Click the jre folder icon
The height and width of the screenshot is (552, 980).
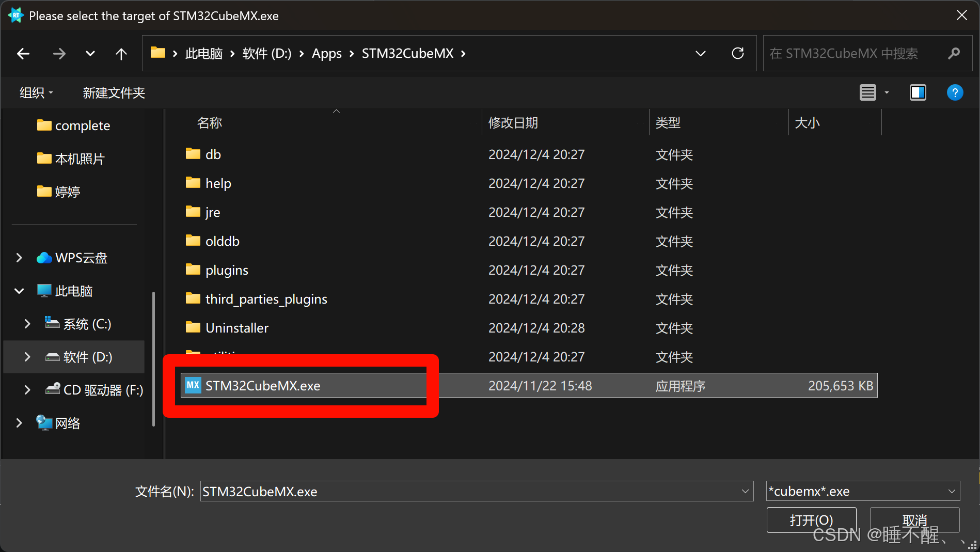(x=193, y=212)
